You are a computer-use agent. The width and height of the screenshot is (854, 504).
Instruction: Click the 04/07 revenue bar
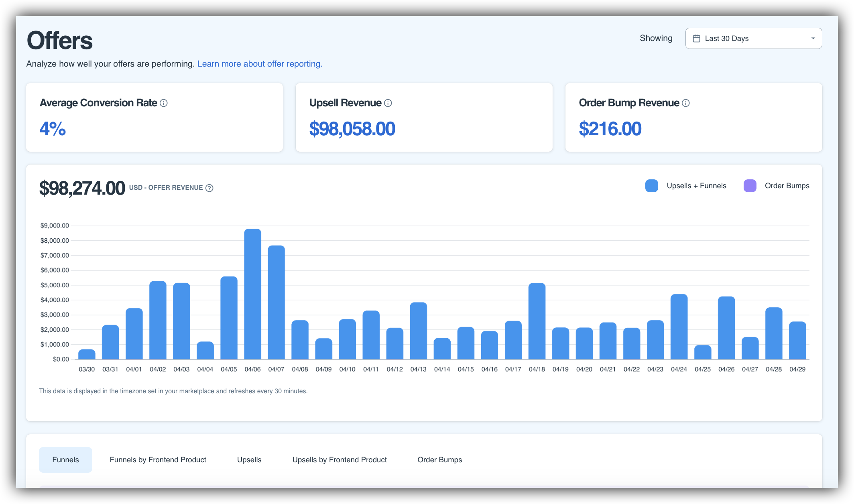coord(276,302)
